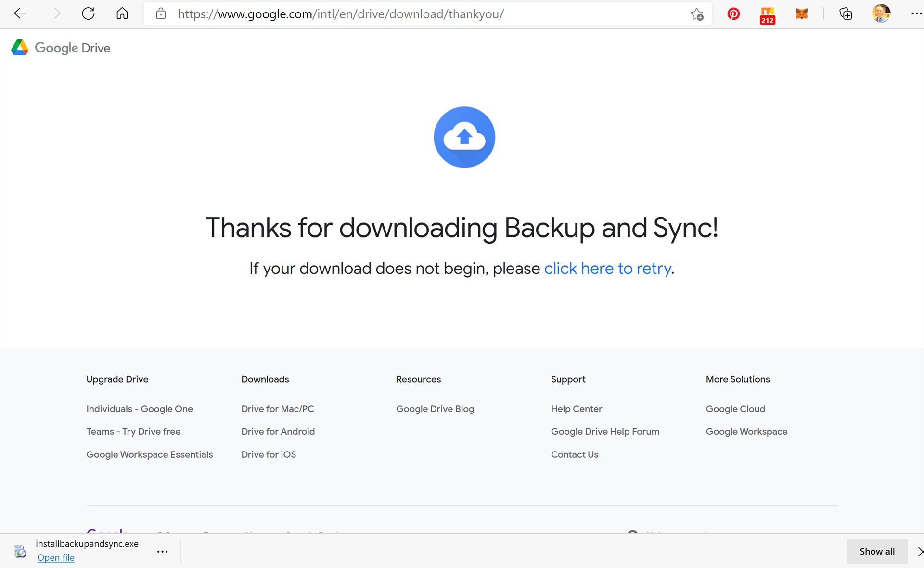Screen dimensions: 924x568
Task: Open the Collections icon in toolbar
Action: pyautogui.click(x=846, y=14)
